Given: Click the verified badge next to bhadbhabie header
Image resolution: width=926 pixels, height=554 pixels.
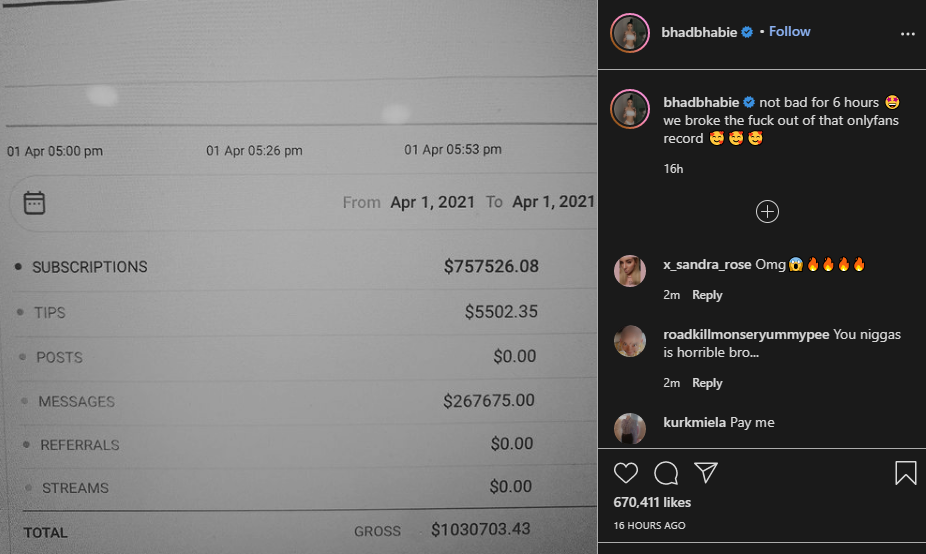Looking at the screenshot, I should pos(747,32).
